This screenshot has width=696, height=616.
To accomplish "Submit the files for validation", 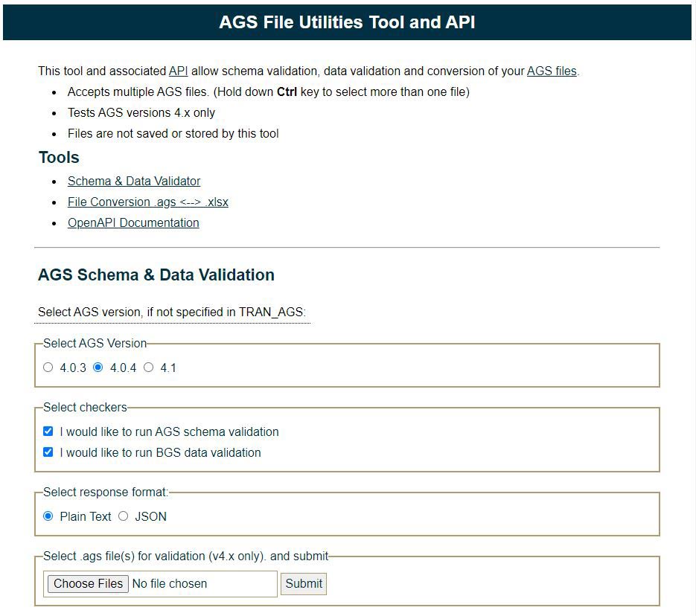I will (304, 583).
